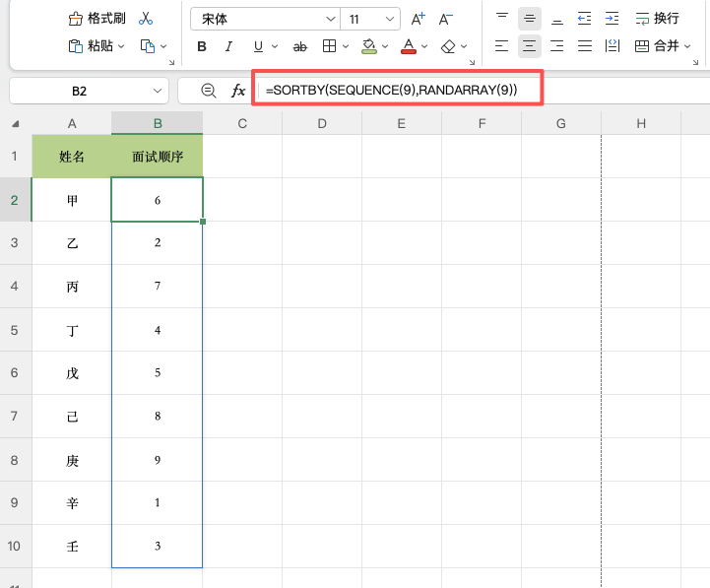Toggle bold formatting

202,46
